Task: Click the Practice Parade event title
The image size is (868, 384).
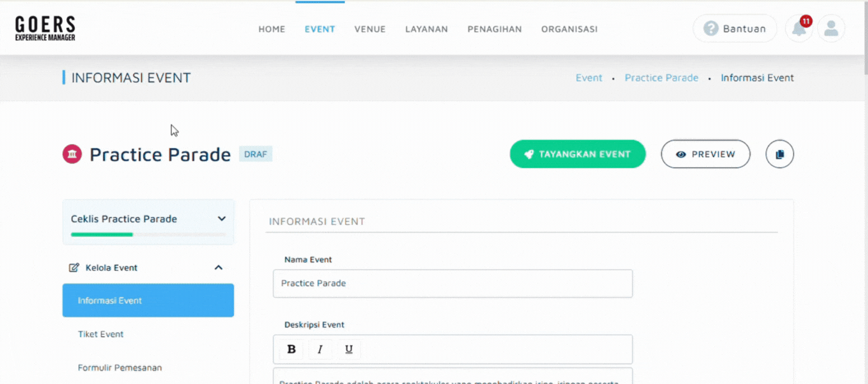Action: tap(159, 154)
